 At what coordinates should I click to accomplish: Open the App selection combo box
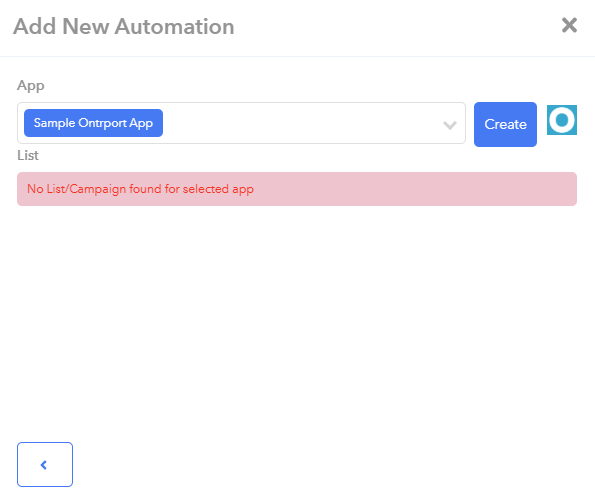pos(241,123)
